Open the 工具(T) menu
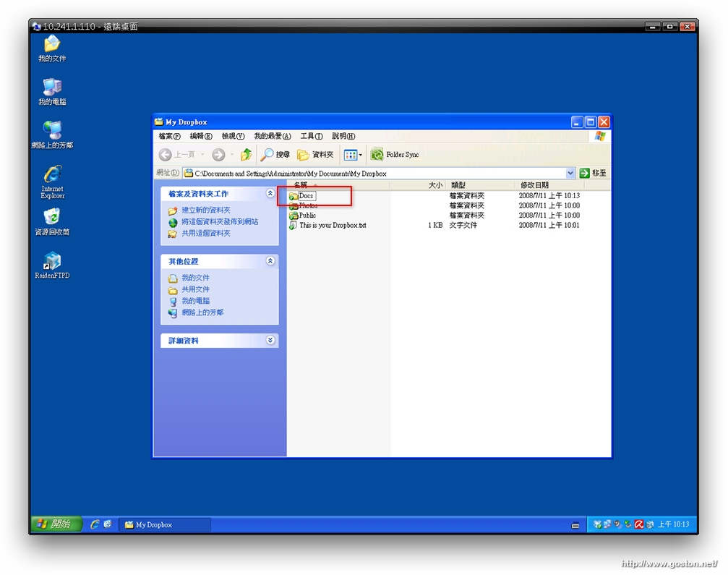 point(311,136)
